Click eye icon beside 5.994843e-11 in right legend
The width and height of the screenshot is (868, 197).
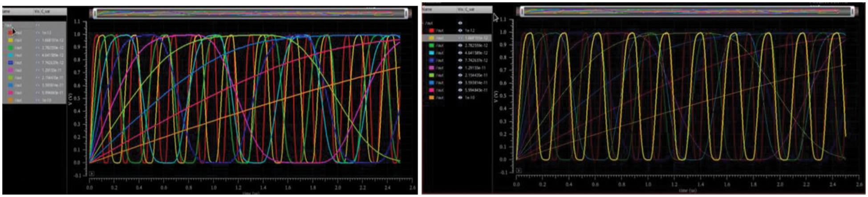pos(460,90)
